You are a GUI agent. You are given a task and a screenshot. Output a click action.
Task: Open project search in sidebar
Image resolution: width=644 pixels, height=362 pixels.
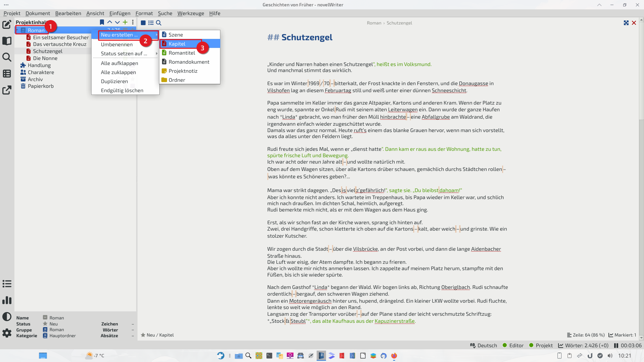(7, 57)
